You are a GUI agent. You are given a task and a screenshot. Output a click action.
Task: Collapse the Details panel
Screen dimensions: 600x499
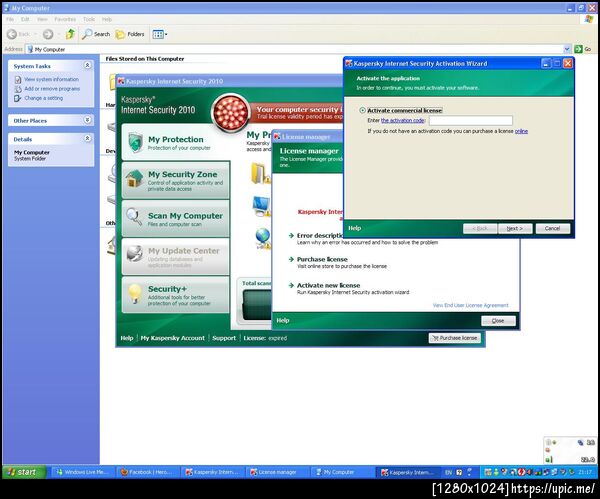(x=87, y=139)
